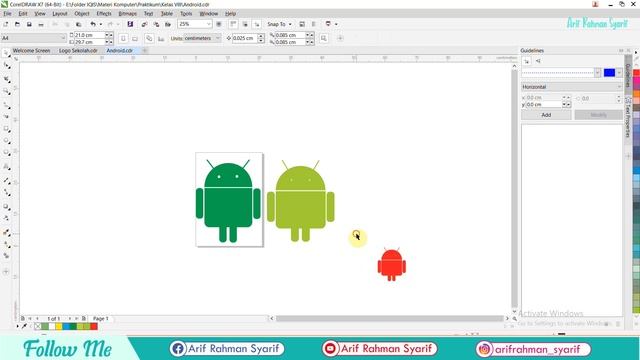640x360 pixels.
Task: Click the Undo arrow icon
Action: (93, 24)
